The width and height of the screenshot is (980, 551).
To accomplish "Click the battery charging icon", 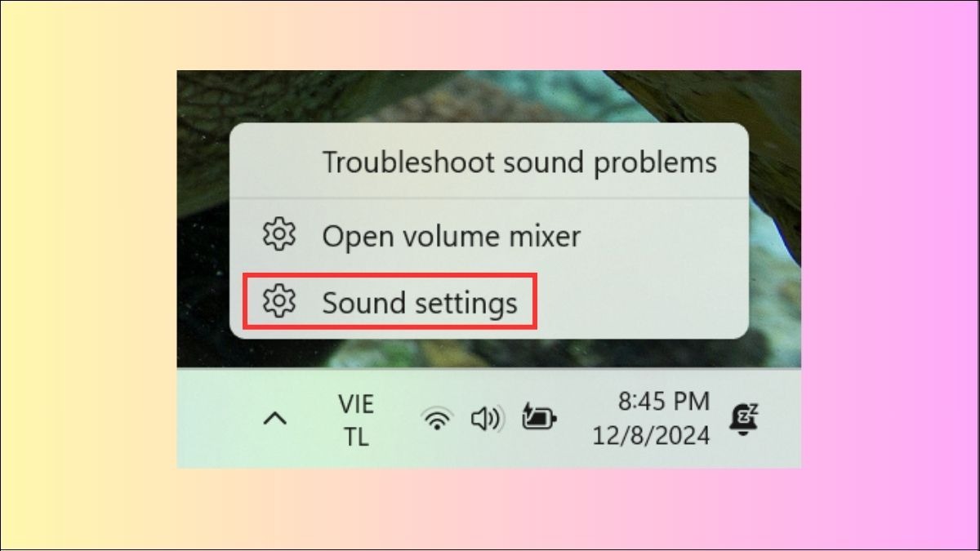I will [539, 420].
